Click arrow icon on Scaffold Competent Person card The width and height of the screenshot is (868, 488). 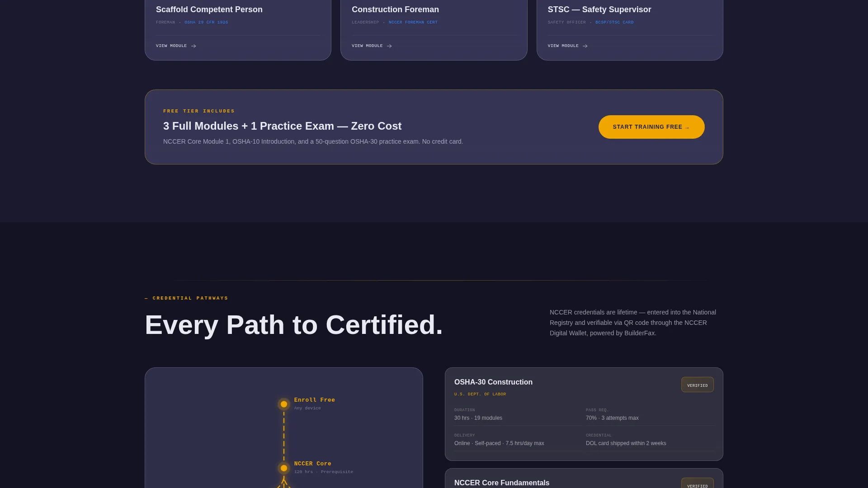click(193, 46)
